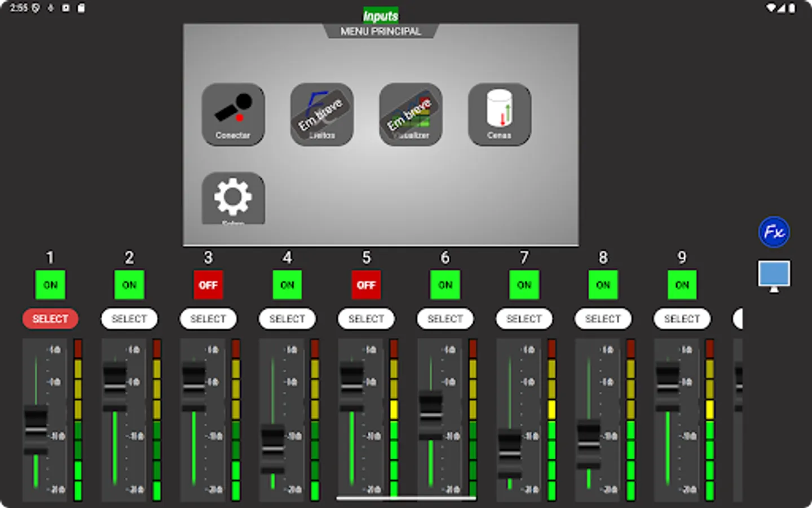
Task: Turn on channel 3 via OFF button
Action: (x=208, y=285)
